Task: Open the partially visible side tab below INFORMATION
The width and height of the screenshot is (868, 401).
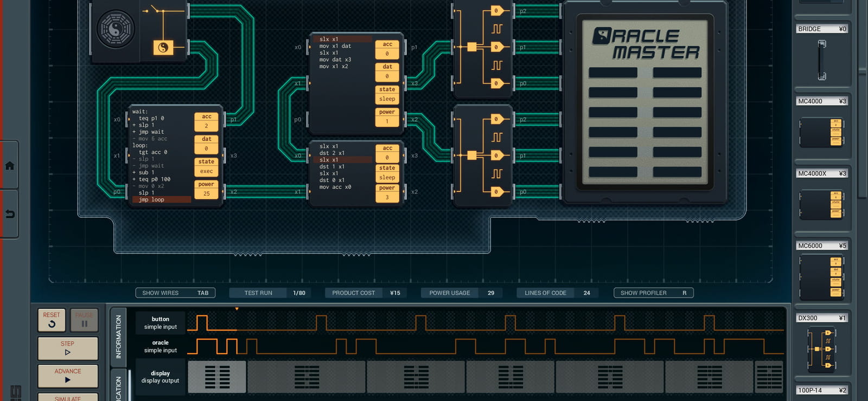Action: [x=118, y=386]
